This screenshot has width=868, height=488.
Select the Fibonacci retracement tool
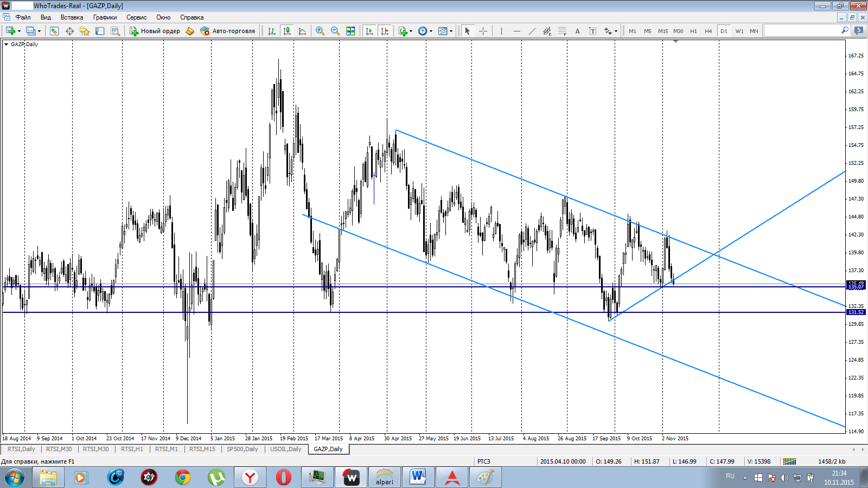[x=562, y=31]
